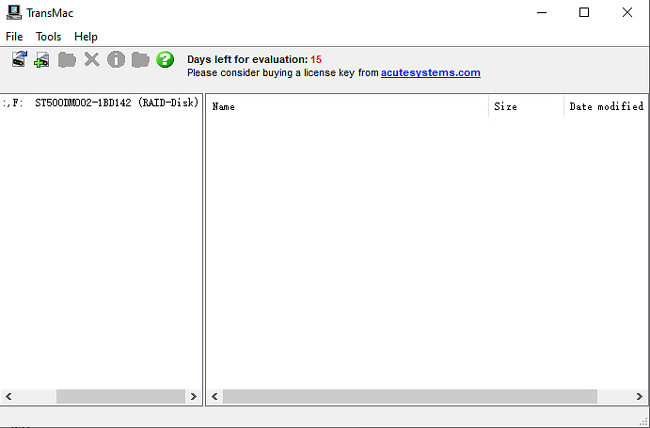Open the Tools menu

[x=48, y=36]
